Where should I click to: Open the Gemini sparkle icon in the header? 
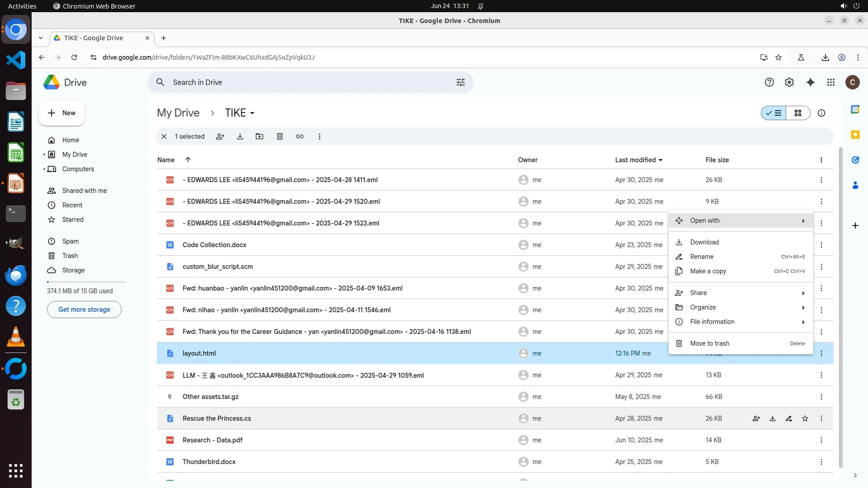[x=811, y=82]
